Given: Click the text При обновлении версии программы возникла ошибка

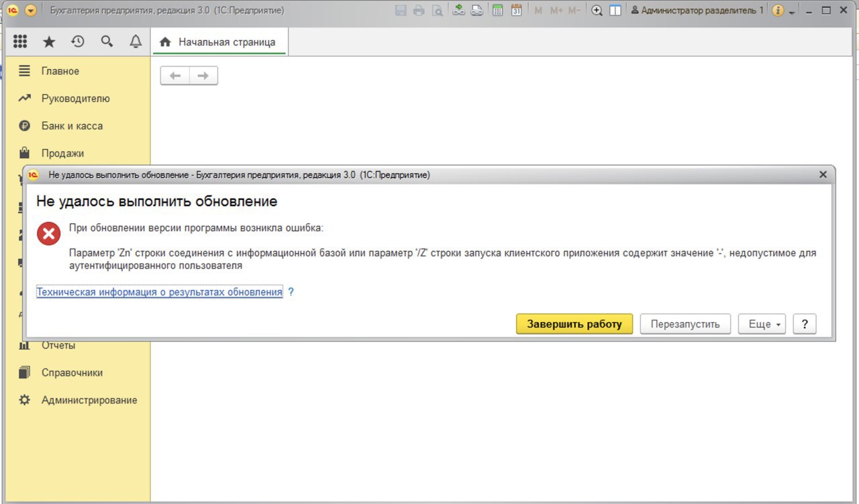Looking at the screenshot, I should point(196,228).
